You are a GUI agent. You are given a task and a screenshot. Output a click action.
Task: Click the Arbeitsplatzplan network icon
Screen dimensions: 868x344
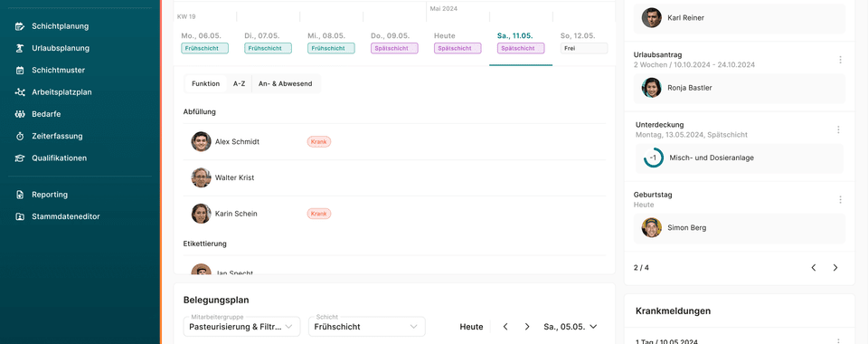(20, 92)
